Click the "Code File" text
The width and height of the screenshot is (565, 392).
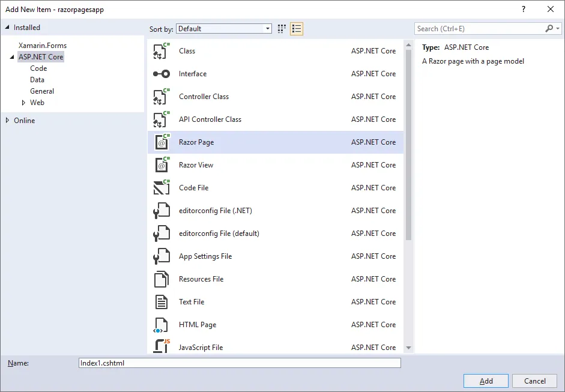193,188
